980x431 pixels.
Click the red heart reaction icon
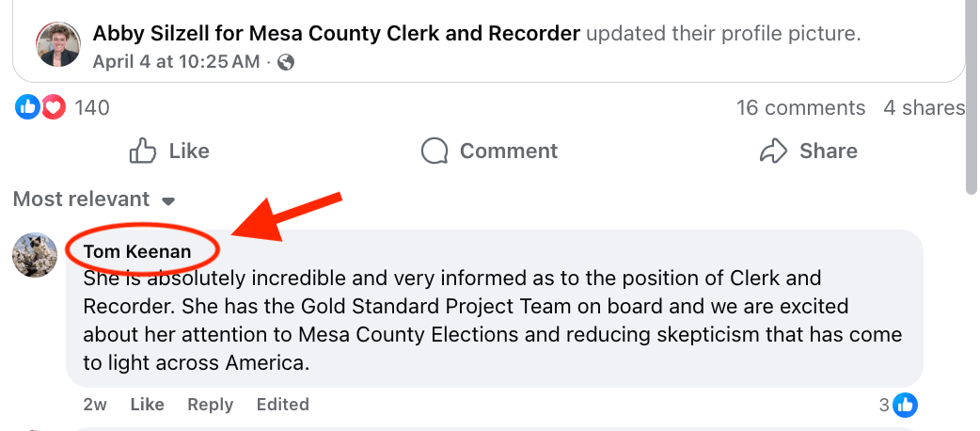(x=54, y=107)
